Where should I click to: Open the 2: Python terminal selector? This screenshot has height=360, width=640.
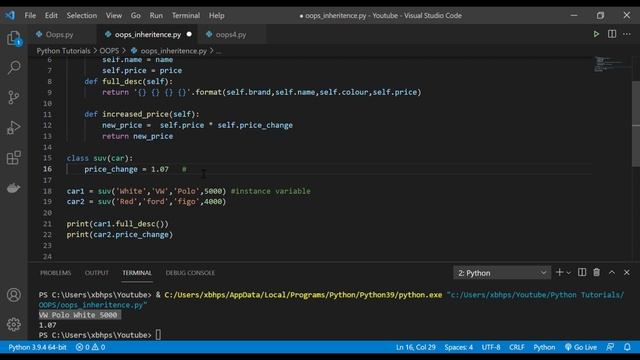[x=502, y=273]
